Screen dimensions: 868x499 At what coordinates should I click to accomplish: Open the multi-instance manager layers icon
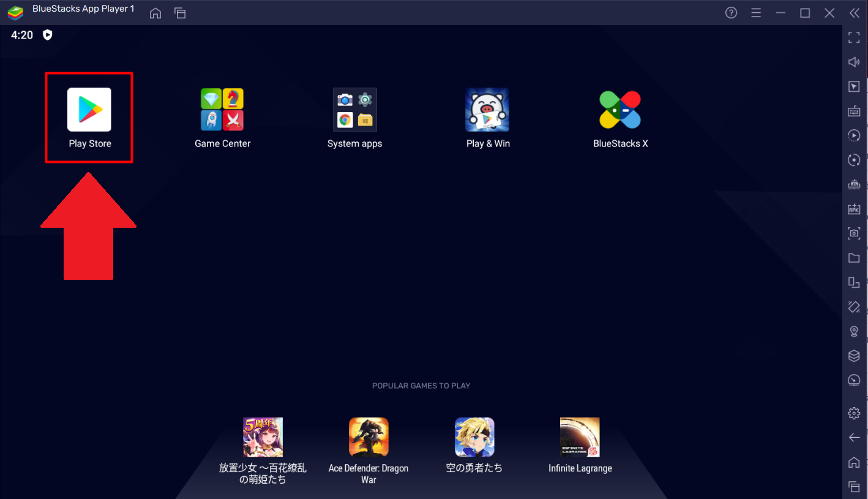(854, 356)
